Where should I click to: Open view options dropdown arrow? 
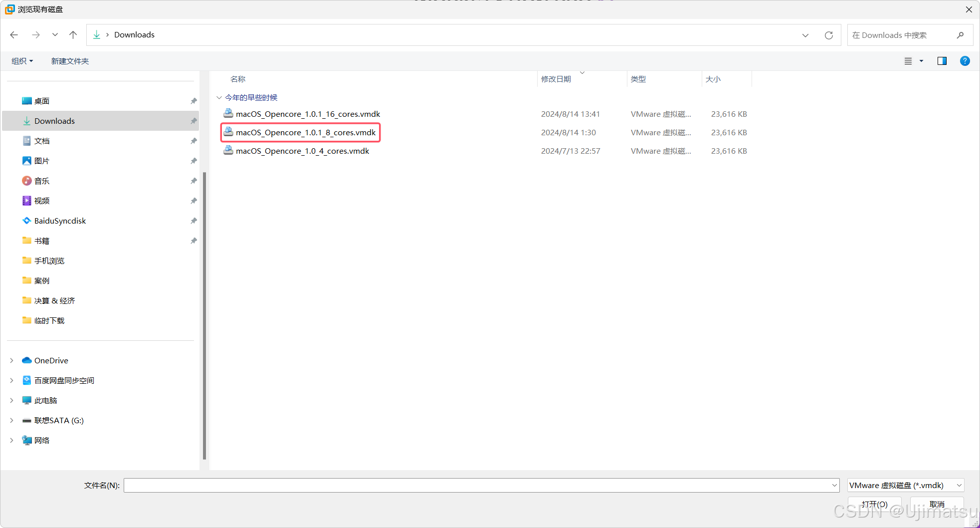(921, 61)
